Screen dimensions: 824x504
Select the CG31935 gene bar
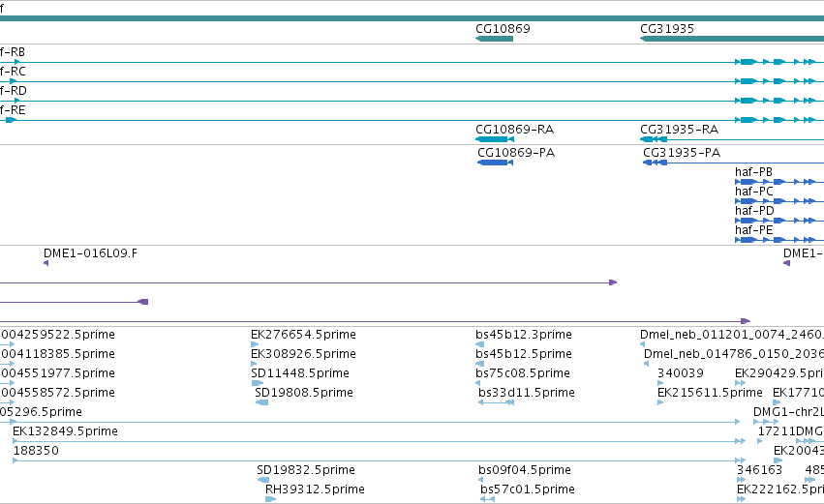[x=732, y=39]
